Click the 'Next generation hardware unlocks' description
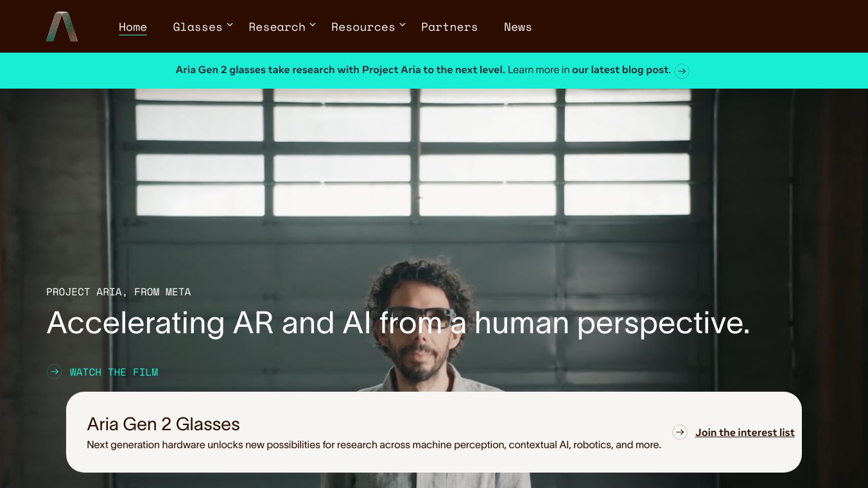This screenshot has width=868, height=488. tap(374, 445)
